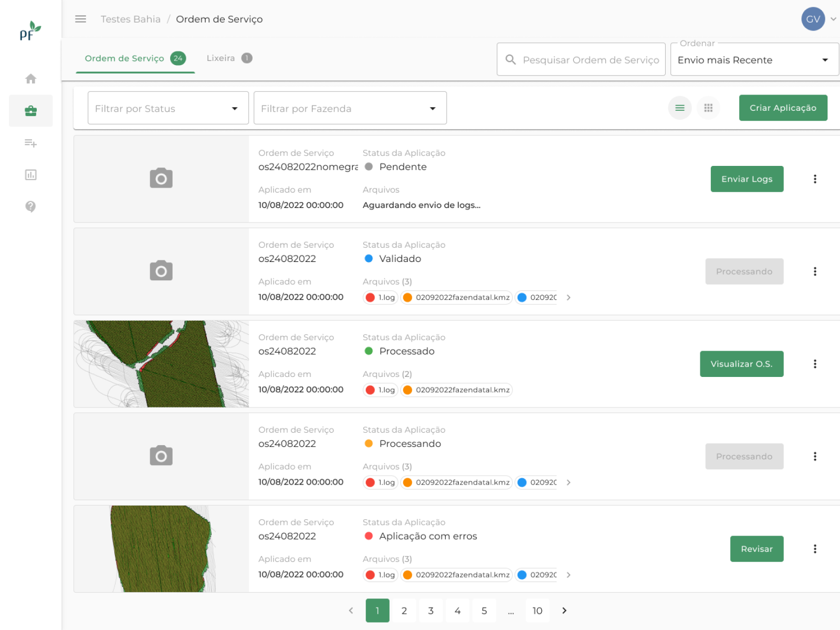Image resolution: width=840 pixels, height=630 pixels.
Task: Expand the user account chevron menu
Action: tap(833, 19)
